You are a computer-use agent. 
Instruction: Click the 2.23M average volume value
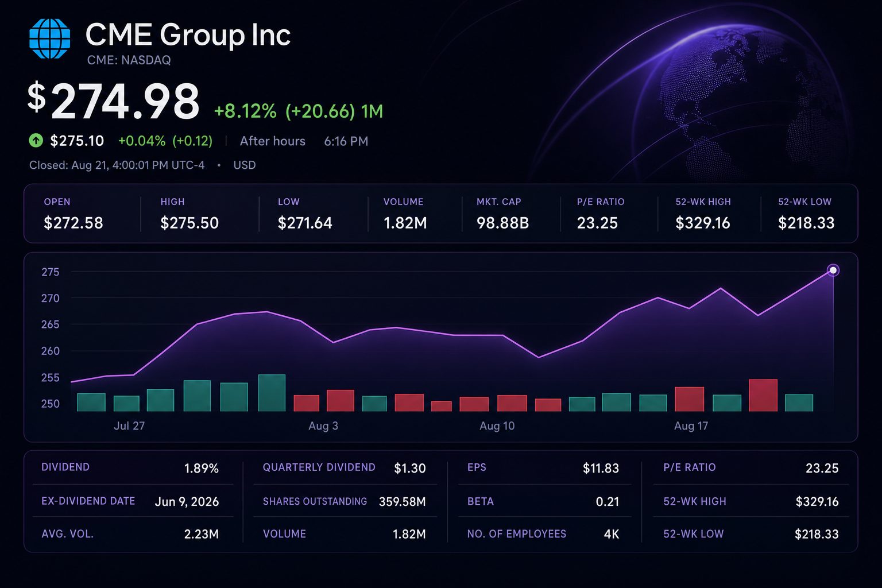click(x=202, y=535)
